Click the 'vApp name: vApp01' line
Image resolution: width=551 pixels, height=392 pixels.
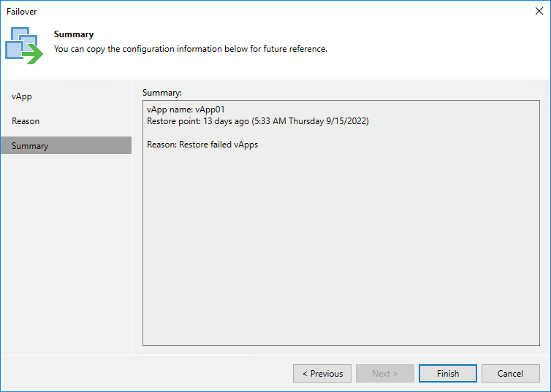click(x=186, y=109)
